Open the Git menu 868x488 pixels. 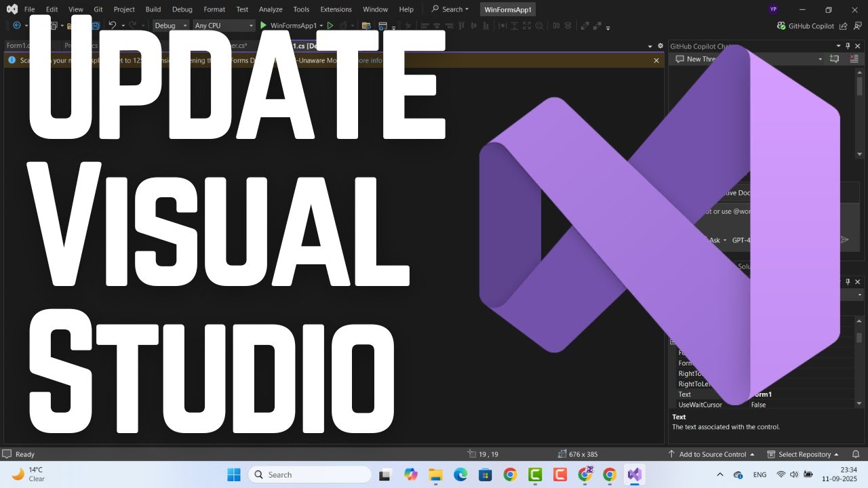coord(98,9)
